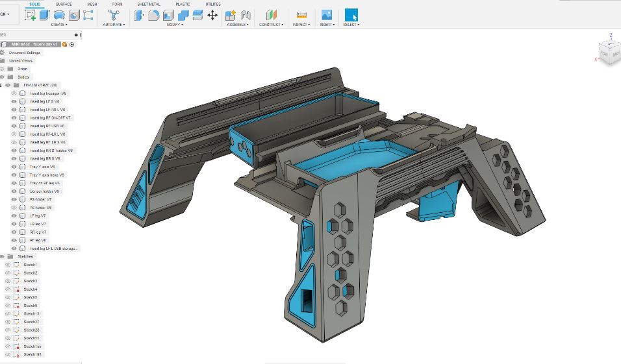Viewport: 621px width, 364px height.
Task: Activate the Extrude tool
Action: (x=44, y=16)
